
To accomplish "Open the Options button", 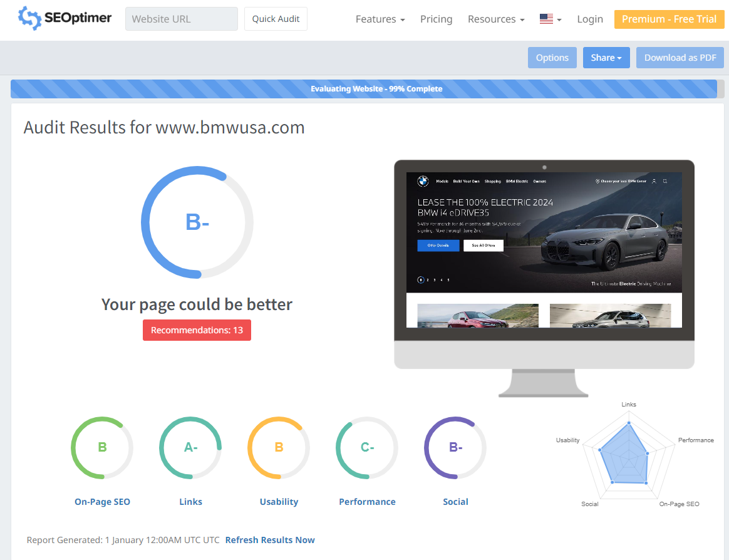I will pos(552,58).
